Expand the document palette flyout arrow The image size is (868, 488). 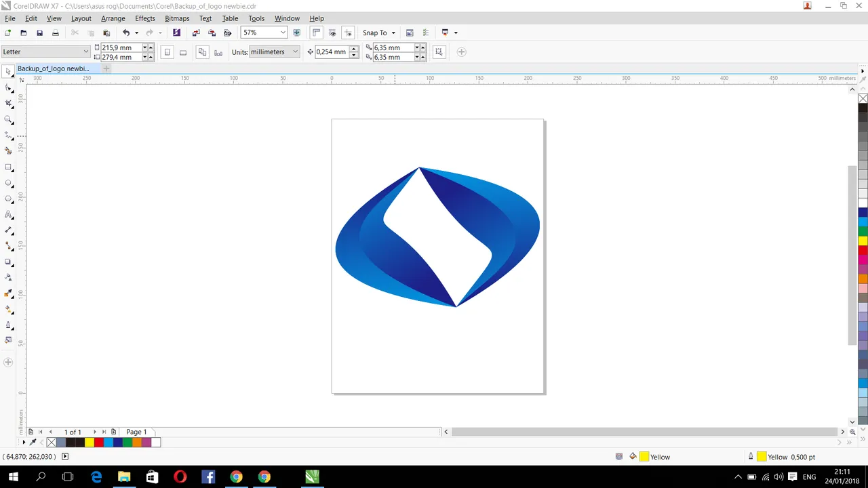click(24, 443)
